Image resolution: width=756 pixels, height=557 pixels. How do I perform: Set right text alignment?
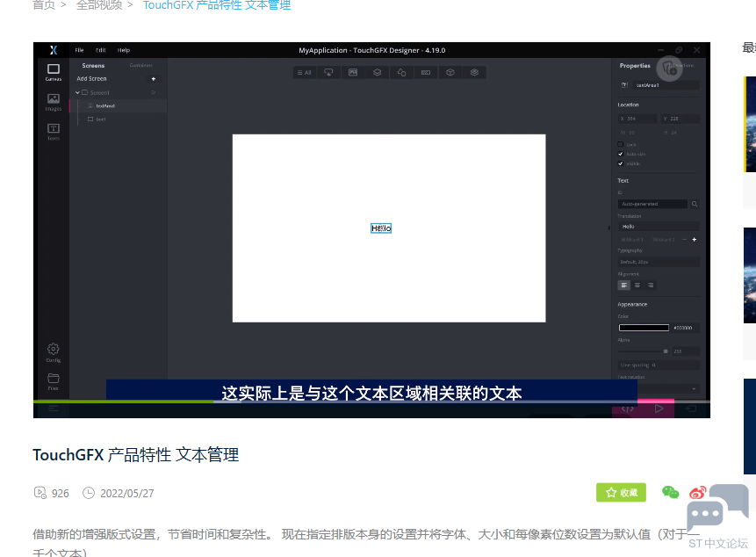click(x=651, y=285)
